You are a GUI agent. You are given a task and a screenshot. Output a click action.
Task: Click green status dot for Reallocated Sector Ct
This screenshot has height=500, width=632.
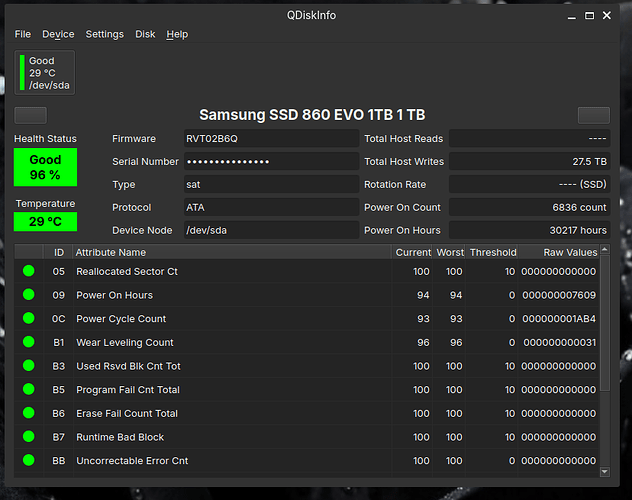29,271
